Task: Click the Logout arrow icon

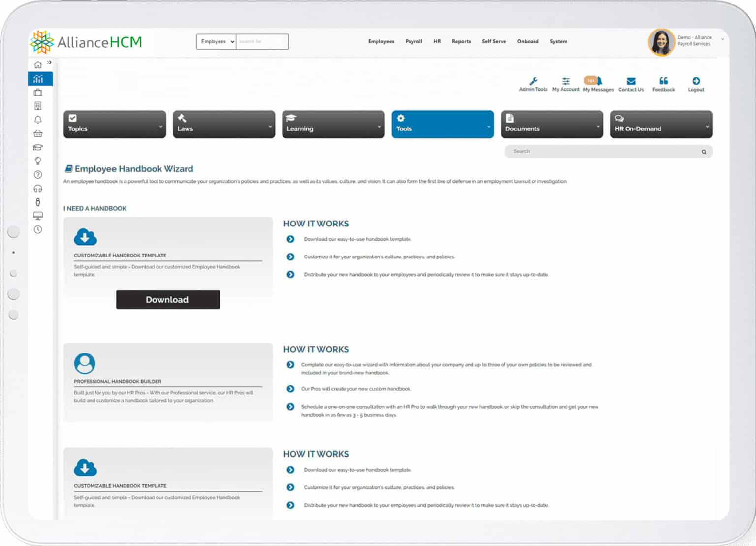Action: point(696,82)
